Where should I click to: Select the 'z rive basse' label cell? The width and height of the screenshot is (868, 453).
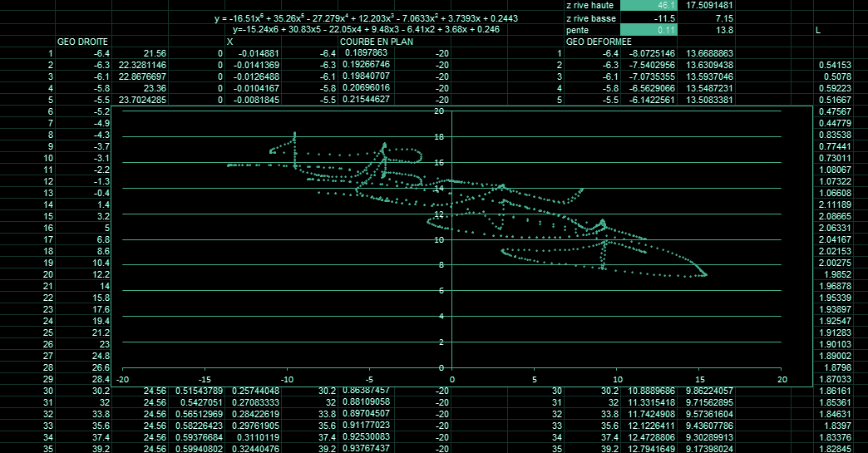tap(590, 17)
